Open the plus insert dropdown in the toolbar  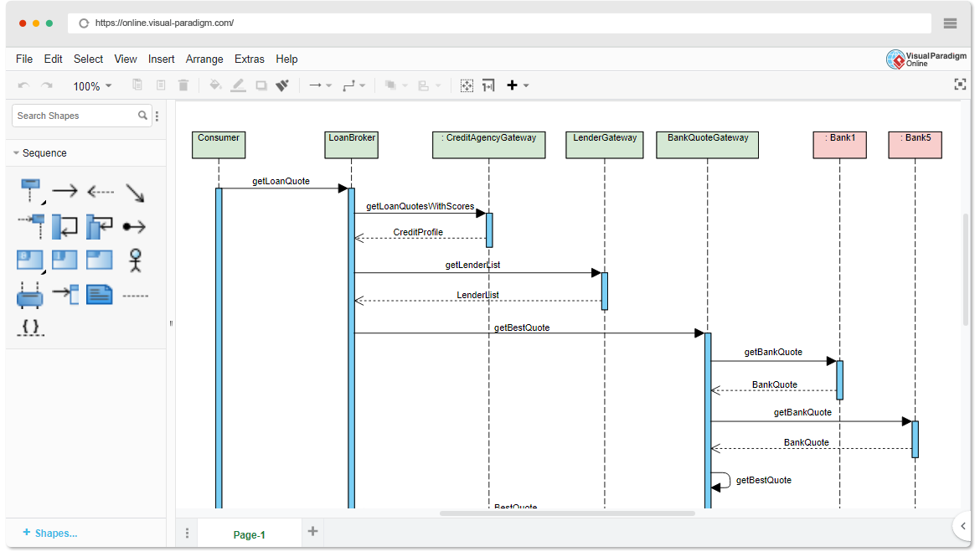(x=525, y=85)
